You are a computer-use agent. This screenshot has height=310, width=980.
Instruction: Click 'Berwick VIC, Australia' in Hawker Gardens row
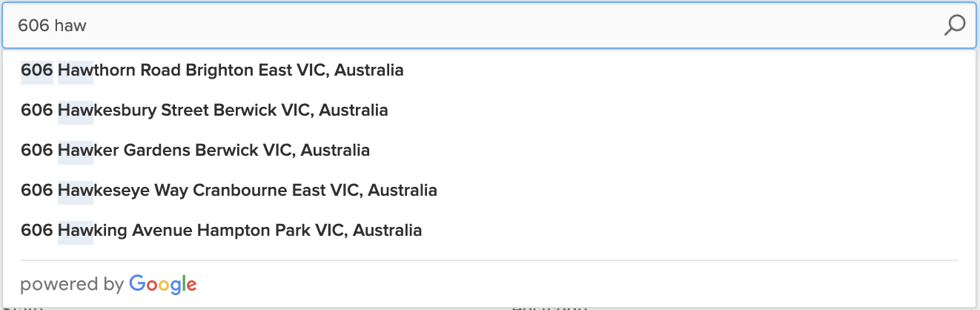pyautogui.click(x=282, y=151)
